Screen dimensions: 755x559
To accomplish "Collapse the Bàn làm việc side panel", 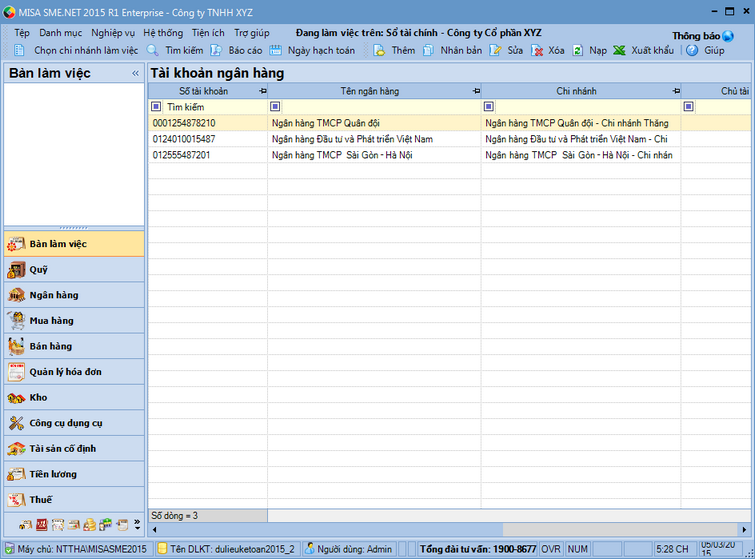I will click(x=135, y=73).
